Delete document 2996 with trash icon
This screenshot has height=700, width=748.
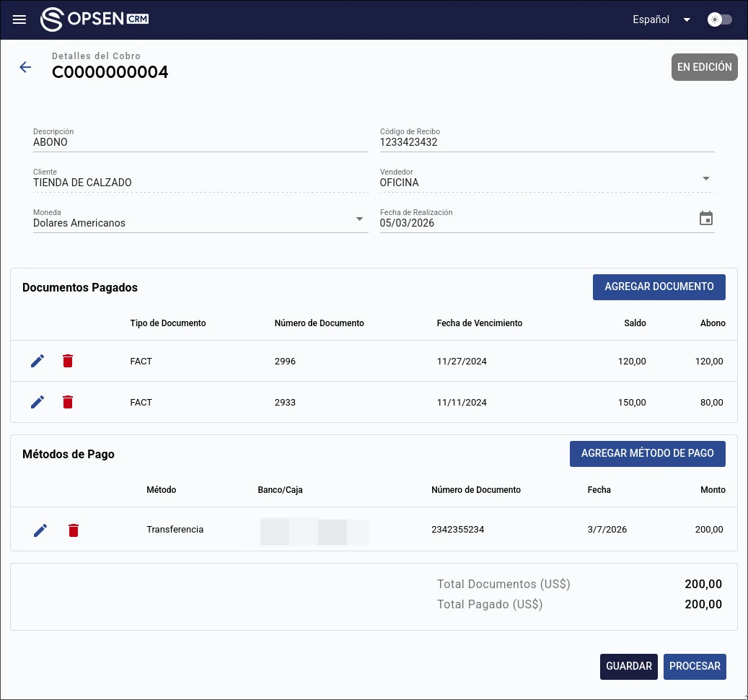click(x=68, y=361)
